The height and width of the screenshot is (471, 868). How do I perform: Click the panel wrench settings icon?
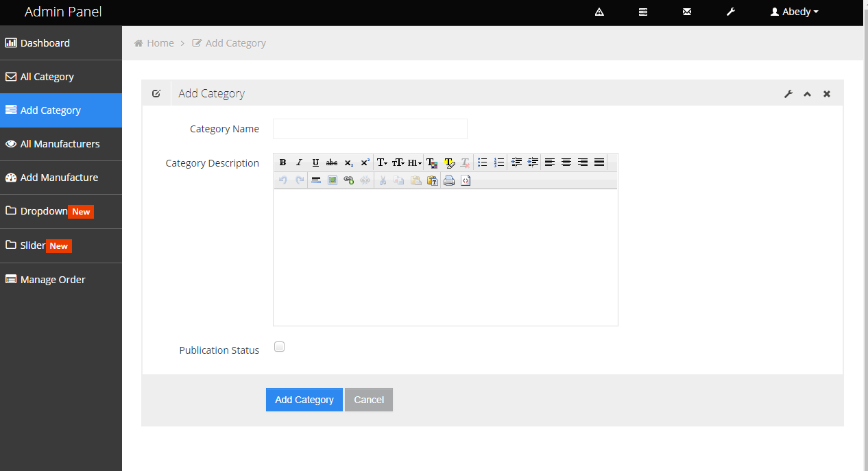(x=788, y=94)
